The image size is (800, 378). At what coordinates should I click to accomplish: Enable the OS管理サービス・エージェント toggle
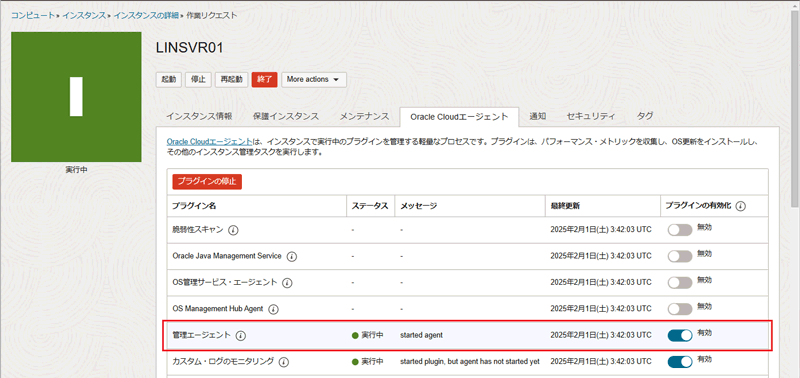pos(680,283)
